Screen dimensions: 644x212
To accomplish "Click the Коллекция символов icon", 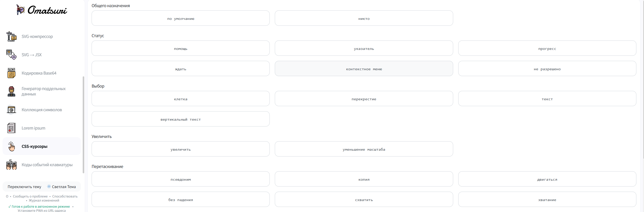I will pyautogui.click(x=11, y=110).
